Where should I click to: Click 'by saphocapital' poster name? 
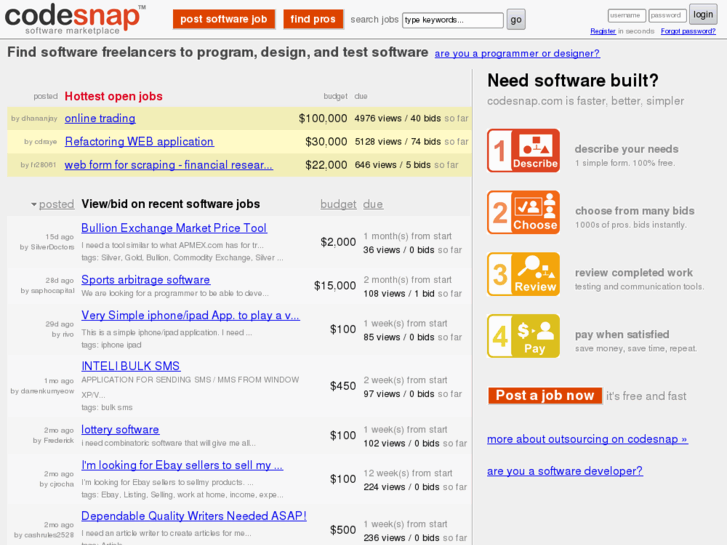pos(47,291)
